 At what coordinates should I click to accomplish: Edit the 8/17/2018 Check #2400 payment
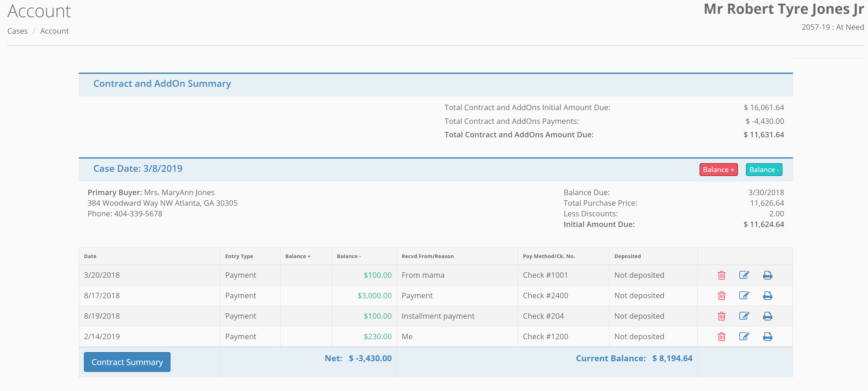coord(744,296)
